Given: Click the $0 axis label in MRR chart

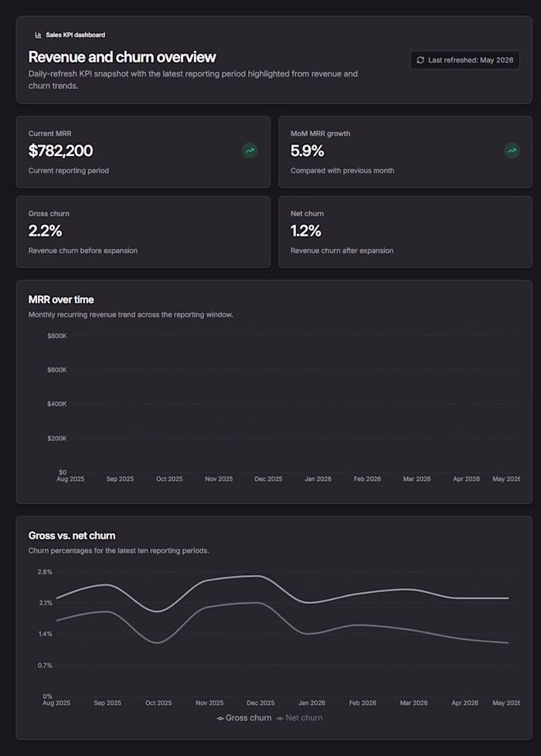Looking at the screenshot, I should [63, 472].
